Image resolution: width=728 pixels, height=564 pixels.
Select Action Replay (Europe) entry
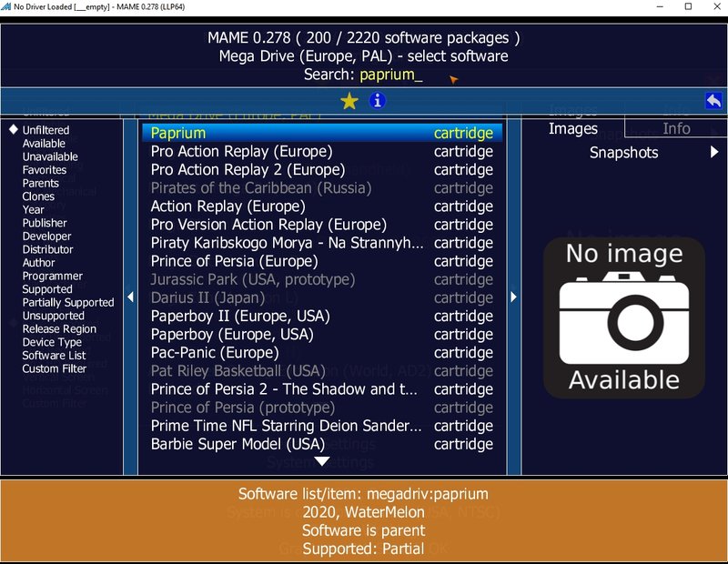[x=322, y=206]
